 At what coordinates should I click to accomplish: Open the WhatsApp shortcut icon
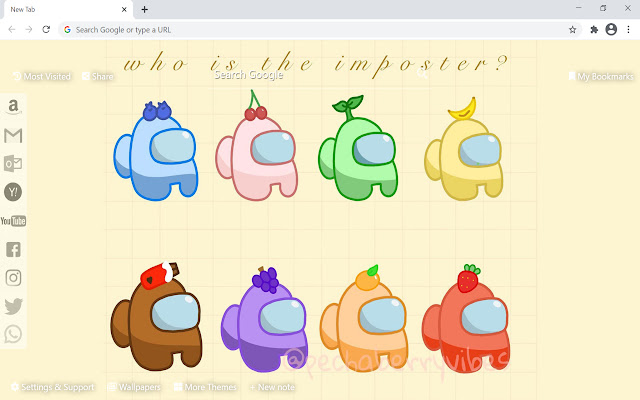pos(13,334)
